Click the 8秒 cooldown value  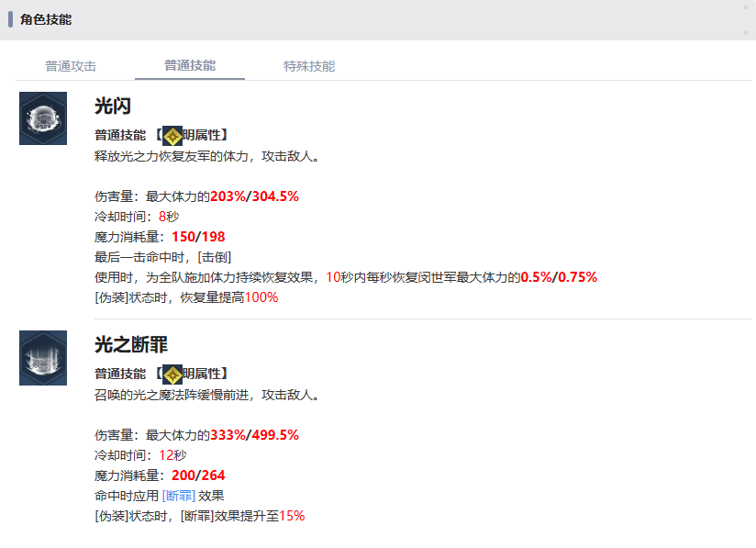point(169,217)
